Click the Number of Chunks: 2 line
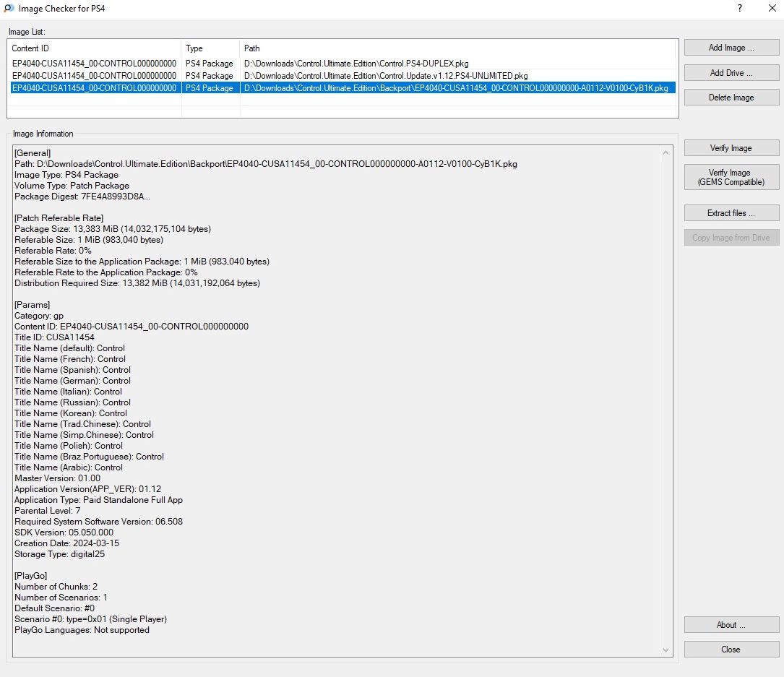The image size is (784, 677). coord(56,587)
